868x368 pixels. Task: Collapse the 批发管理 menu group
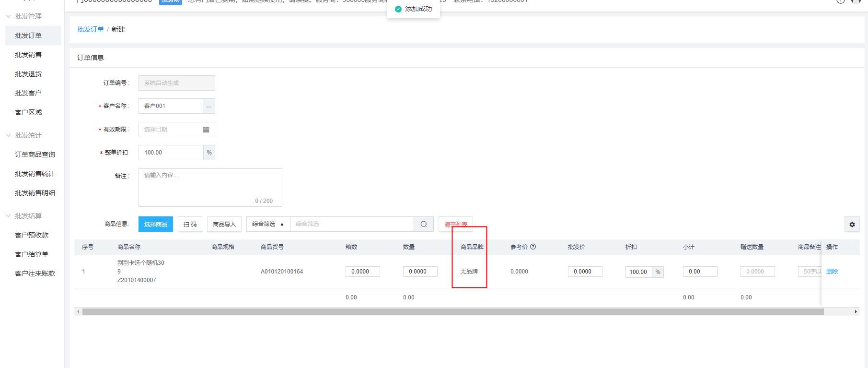pyautogui.click(x=9, y=16)
